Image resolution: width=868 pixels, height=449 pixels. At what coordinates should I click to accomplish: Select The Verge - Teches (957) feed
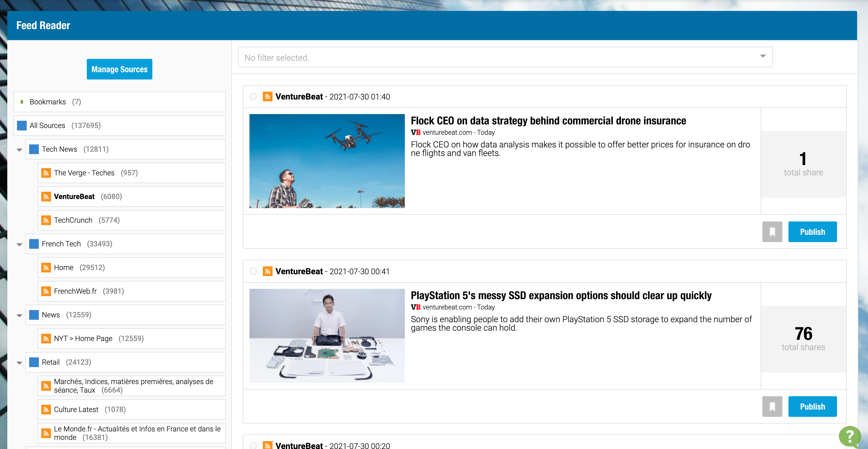click(x=131, y=173)
